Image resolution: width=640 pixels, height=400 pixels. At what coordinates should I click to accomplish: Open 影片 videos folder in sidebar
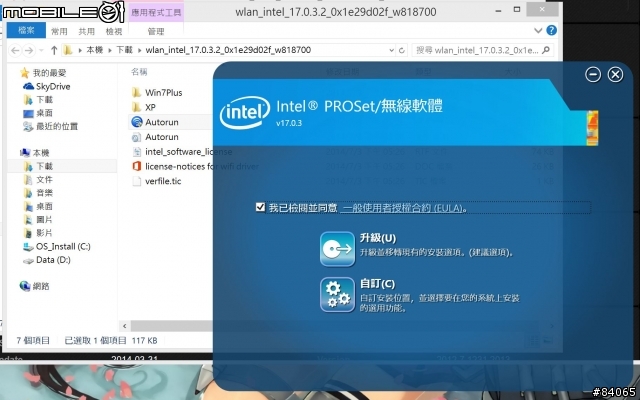[x=44, y=233]
